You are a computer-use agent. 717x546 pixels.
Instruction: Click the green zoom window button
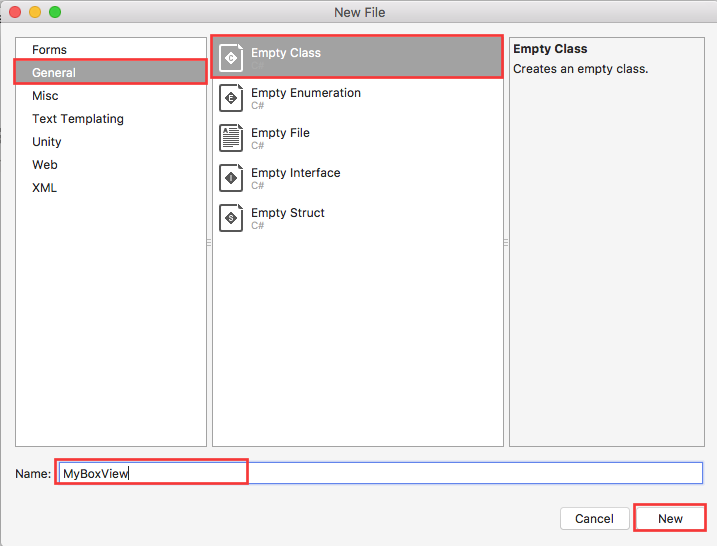[54, 12]
